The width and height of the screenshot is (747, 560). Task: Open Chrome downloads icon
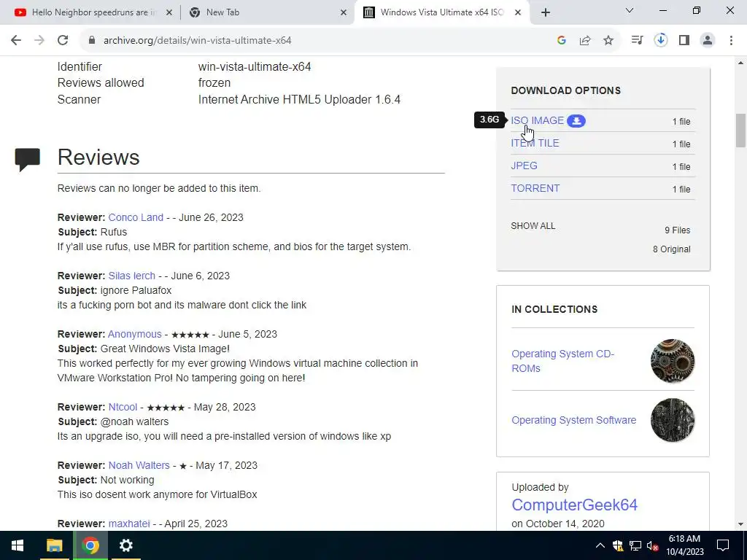[x=661, y=41]
